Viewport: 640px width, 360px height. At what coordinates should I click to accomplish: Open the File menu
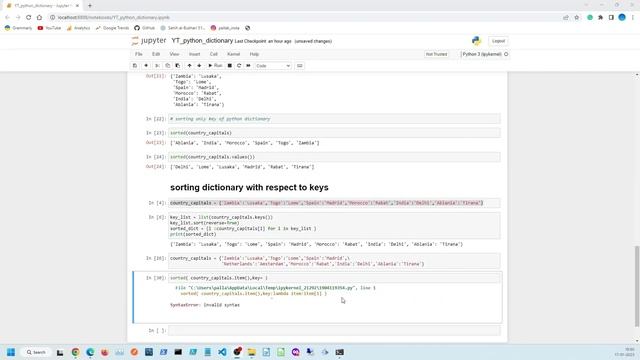click(139, 54)
